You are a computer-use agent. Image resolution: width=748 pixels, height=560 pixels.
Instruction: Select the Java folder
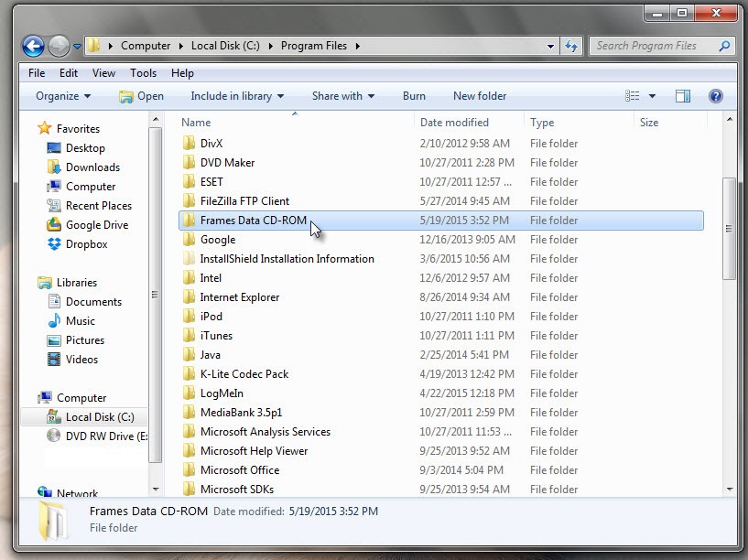click(x=440, y=355)
